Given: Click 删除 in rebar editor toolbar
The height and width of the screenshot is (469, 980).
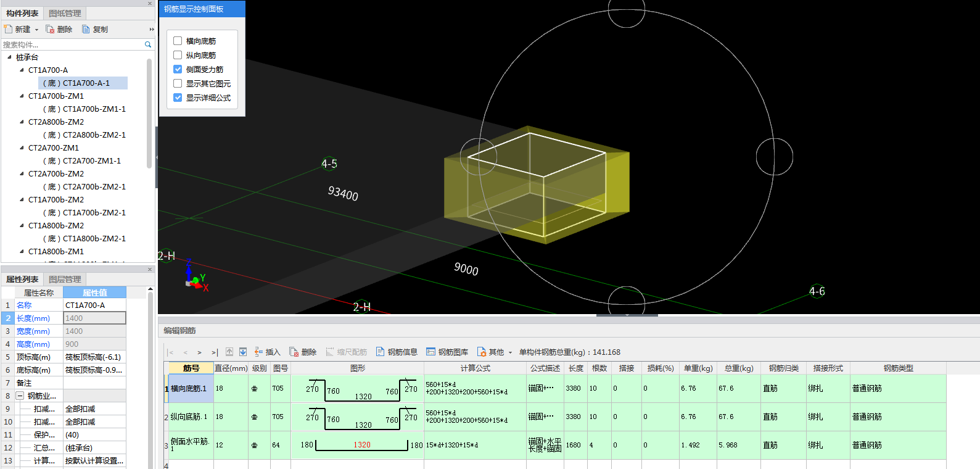Looking at the screenshot, I should pos(303,352).
